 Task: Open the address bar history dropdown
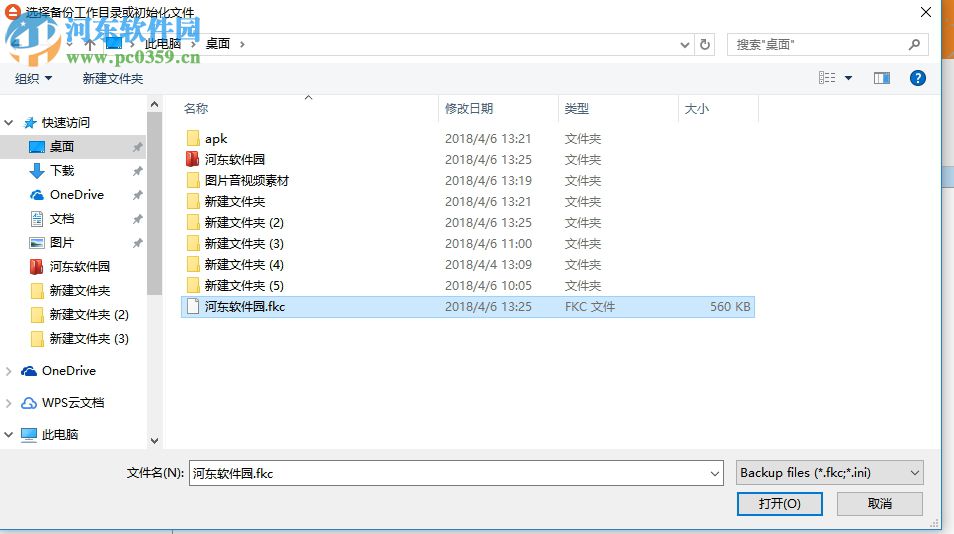(684, 44)
